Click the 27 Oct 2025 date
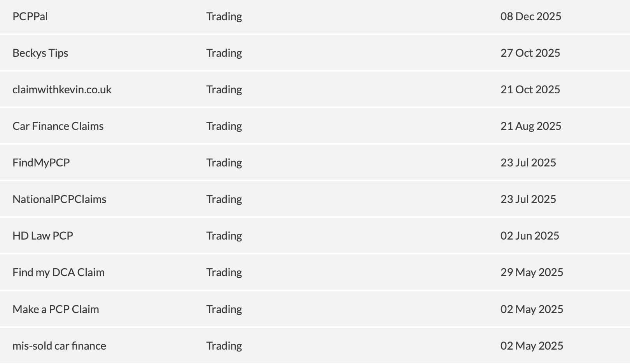The height and width of the screenshot is (364, 630). click(530, 53)
